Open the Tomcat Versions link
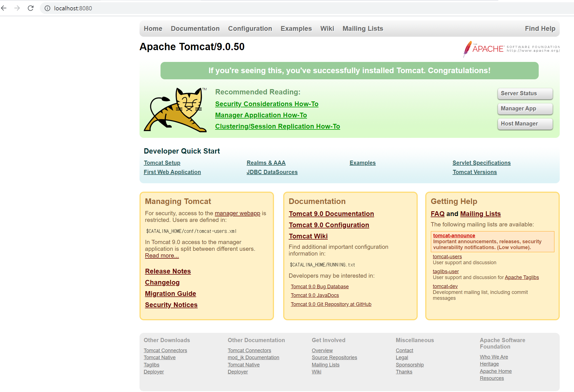The width and height of the screenshot is (574, 392). (x=475, y=172)
